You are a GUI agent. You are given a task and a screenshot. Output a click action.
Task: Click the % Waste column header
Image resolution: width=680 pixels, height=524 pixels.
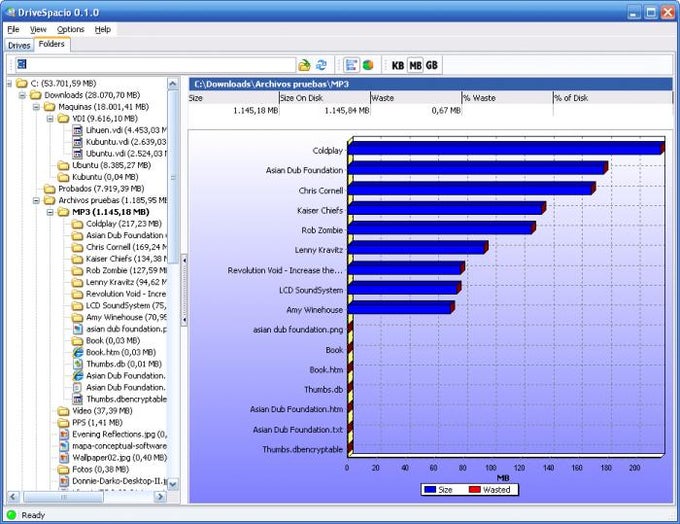507,98
